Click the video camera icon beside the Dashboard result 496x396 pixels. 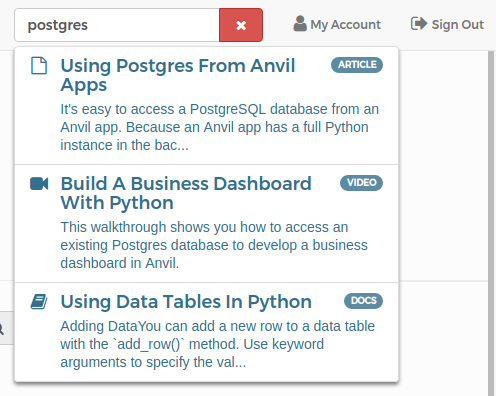[39, 183]
